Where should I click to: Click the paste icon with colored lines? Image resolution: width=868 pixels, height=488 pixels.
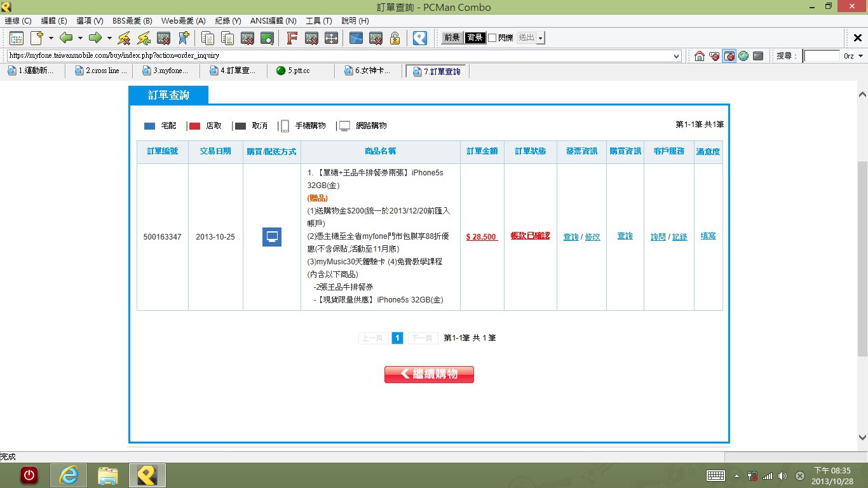pos(227,38)
